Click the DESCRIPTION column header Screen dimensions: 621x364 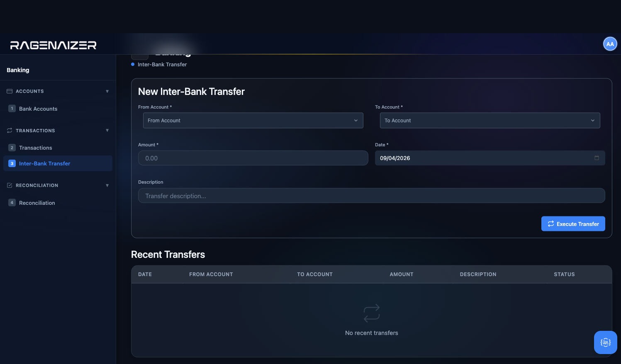(478, 274)
